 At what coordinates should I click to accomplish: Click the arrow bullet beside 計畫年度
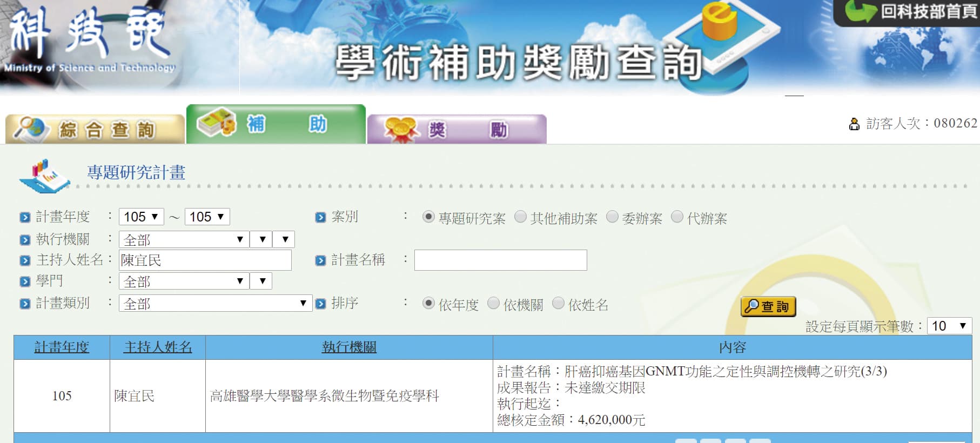[25, 217]
